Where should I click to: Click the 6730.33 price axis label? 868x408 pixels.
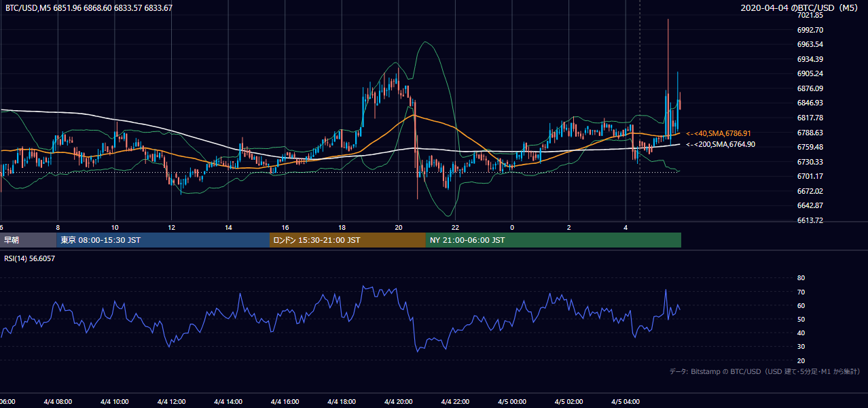(810, 162)
